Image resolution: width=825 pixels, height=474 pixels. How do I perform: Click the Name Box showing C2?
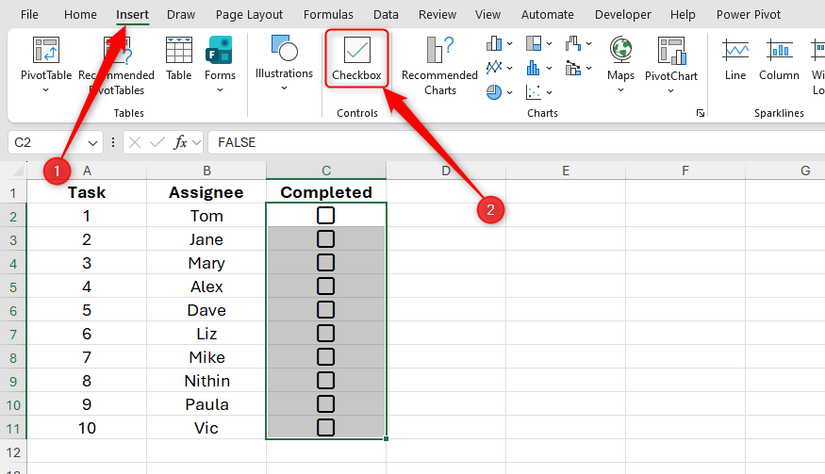click(47, 143)
